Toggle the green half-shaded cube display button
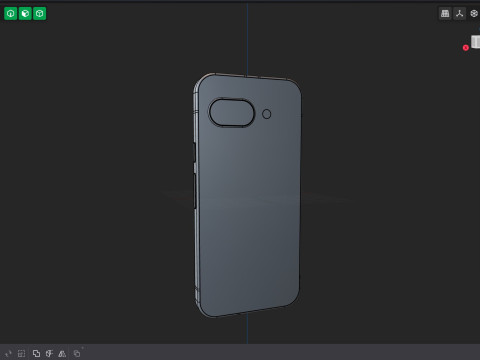Screen dimensions: 480x360 click(25, 14)
